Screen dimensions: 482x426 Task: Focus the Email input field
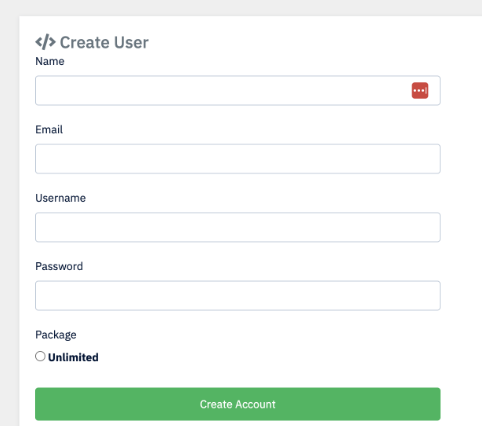[238, 159]
